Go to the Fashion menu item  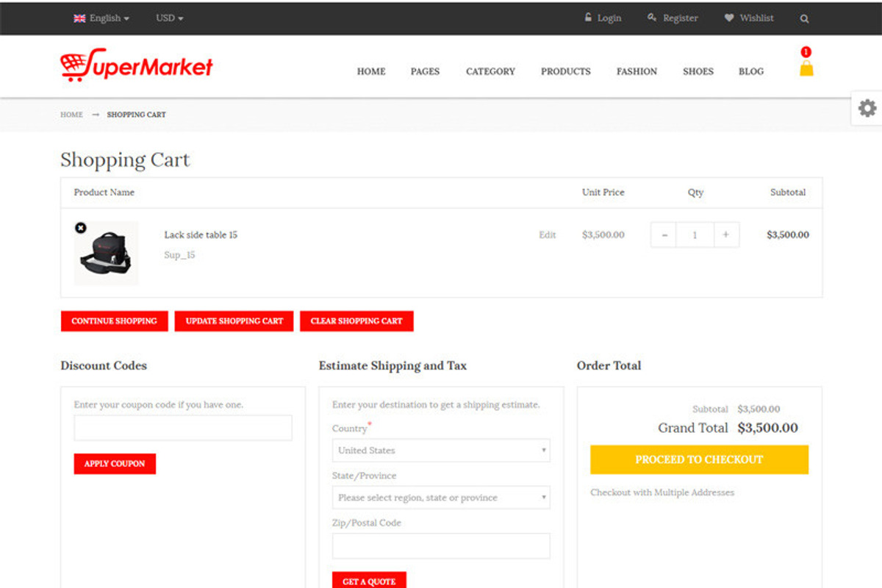(637, 71)
